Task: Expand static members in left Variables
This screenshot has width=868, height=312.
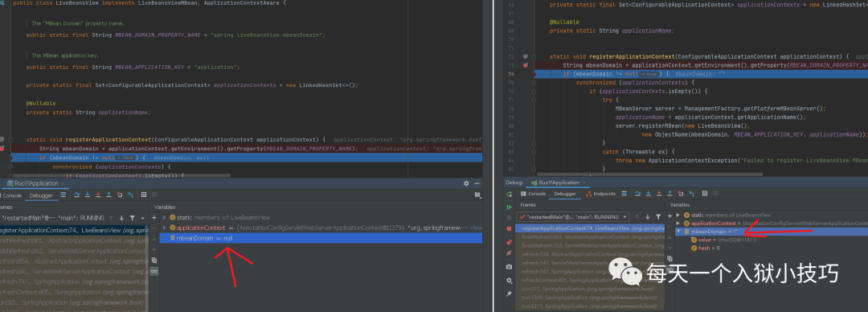Action: coord(164,218)
